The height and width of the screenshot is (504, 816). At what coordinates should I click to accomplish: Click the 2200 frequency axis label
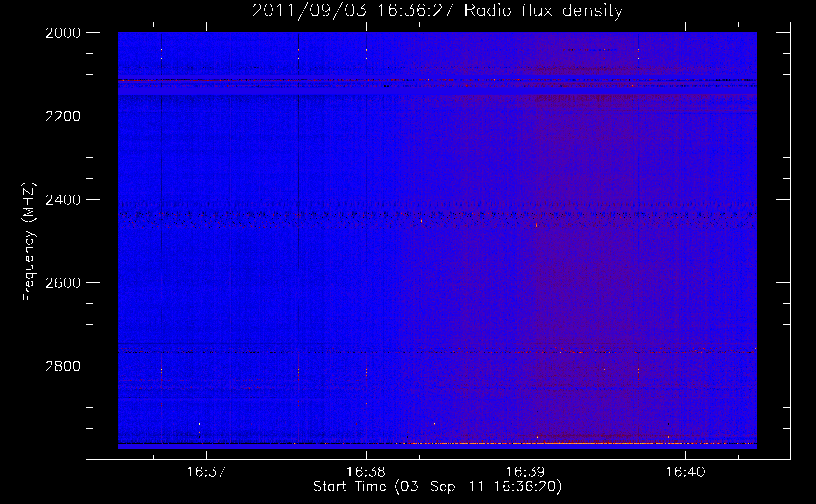coord(63,116)
